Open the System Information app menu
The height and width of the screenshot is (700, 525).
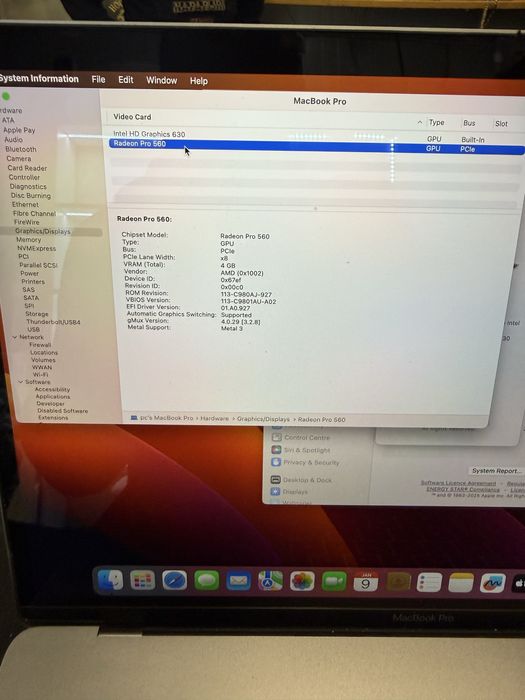pyautogui.click(x=39, y=79)
